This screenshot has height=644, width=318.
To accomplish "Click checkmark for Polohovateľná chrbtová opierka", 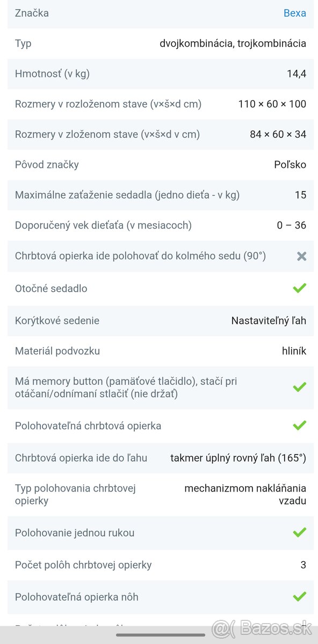I will 299,426.
